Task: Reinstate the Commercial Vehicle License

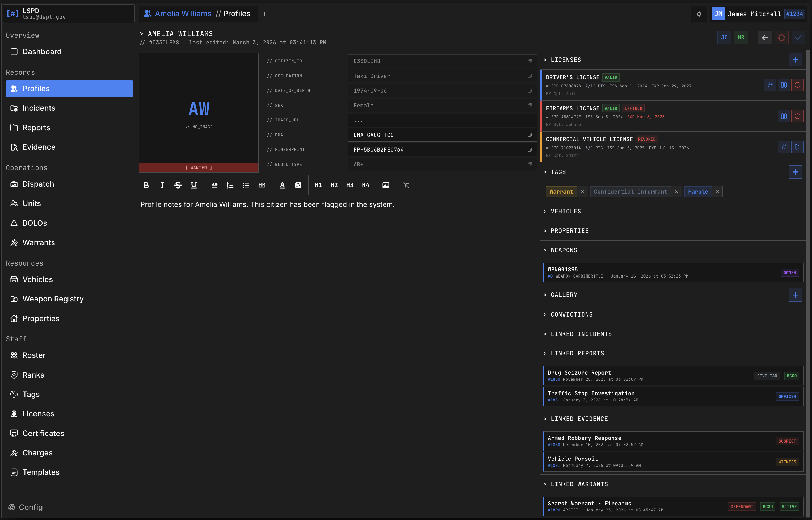Action: [797, 147]
